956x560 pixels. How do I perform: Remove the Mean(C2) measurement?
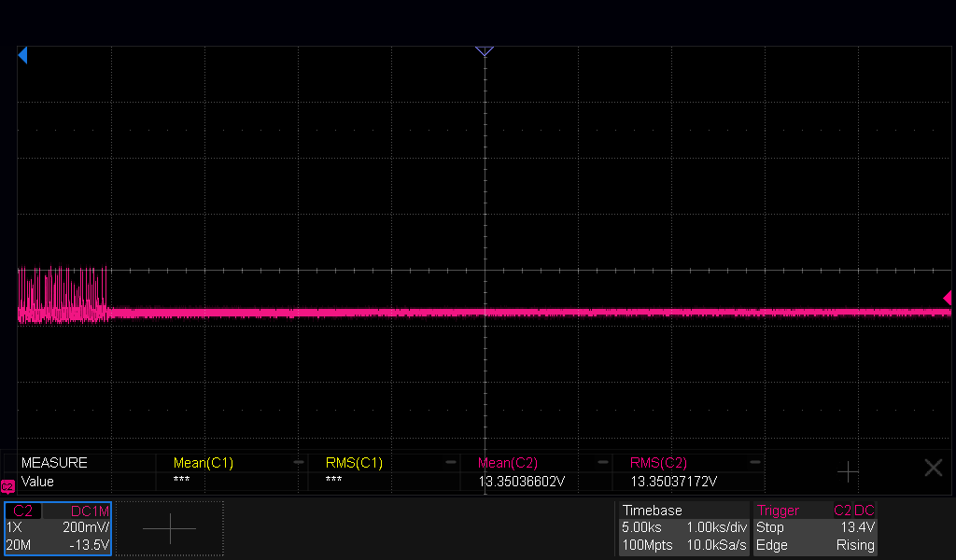602,463
